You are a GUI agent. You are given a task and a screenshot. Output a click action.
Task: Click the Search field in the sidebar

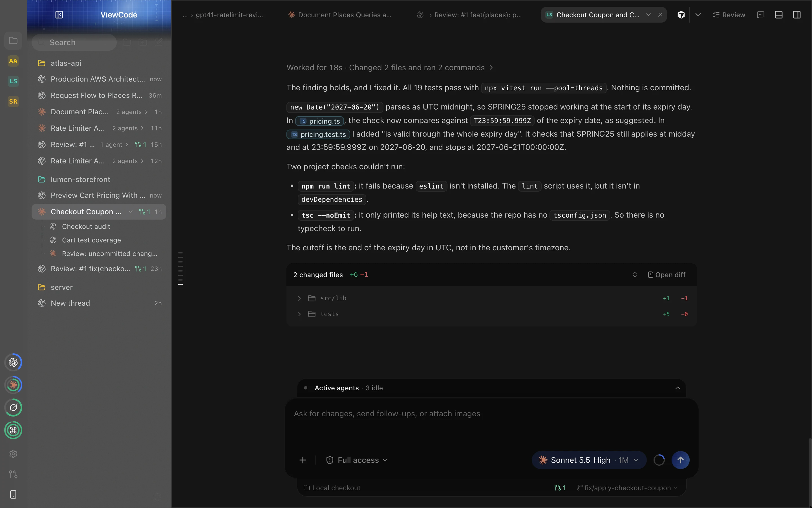[74, 42]
